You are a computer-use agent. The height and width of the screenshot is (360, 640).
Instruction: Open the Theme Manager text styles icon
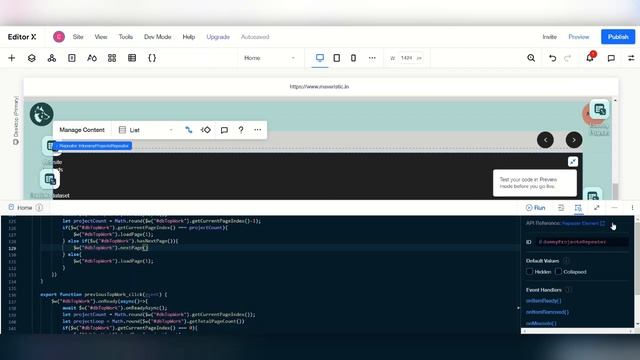[92, 58]
